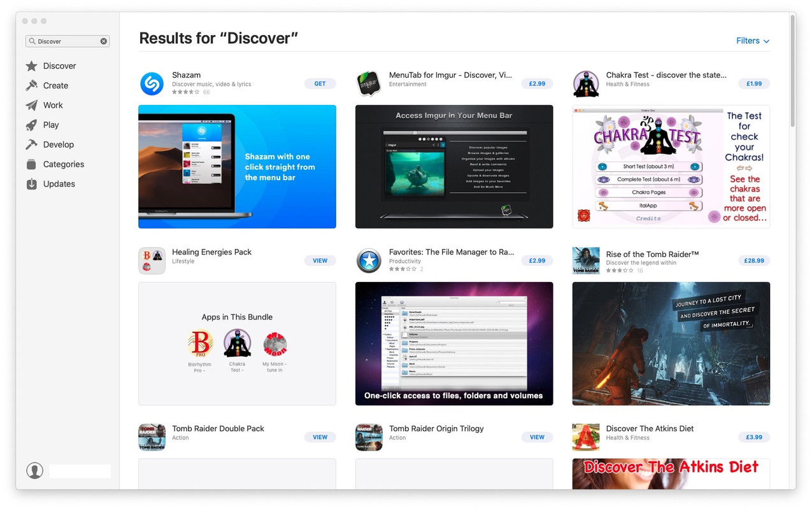Select My Moon icon in the bundle
812x509 pixels.
(x=275, y=344)
